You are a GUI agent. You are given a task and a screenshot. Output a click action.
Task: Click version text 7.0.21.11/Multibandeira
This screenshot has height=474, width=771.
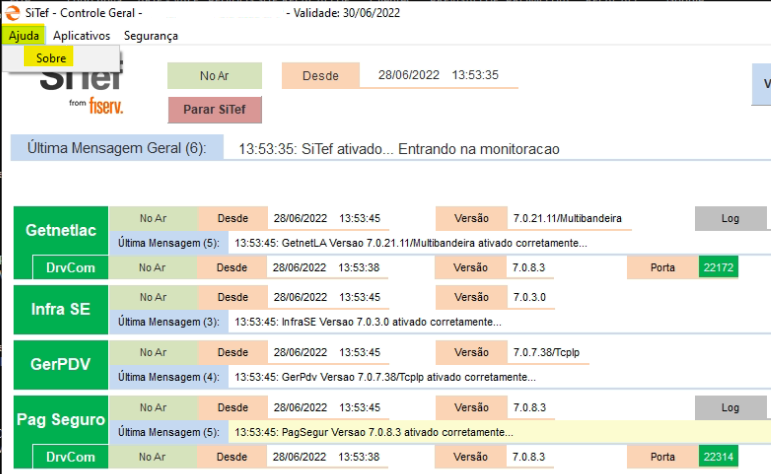click(x=567, y=218)
